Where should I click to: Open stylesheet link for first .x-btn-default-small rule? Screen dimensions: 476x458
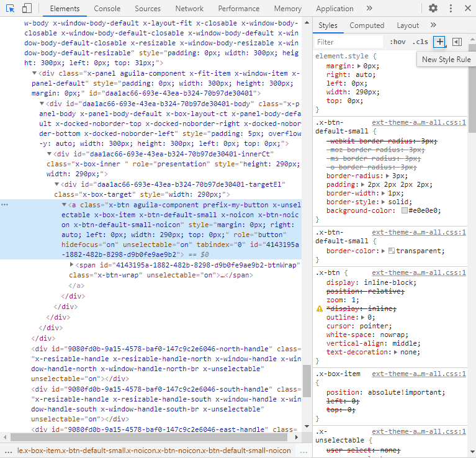[419, 123]
